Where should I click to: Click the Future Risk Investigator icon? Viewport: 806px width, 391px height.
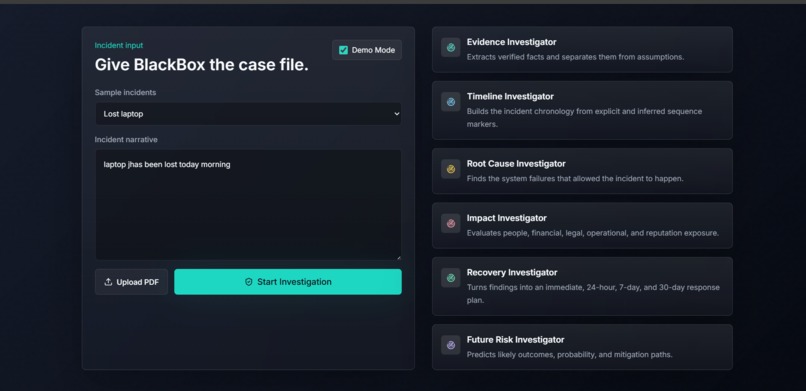click(x=451, y=345)
